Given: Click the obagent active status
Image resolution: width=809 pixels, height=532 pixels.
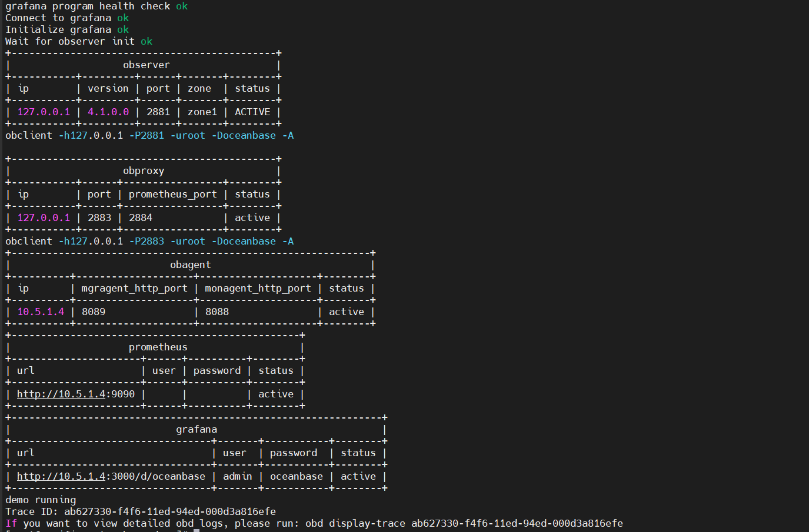Looking at the screenshot, I should [347, 312].
